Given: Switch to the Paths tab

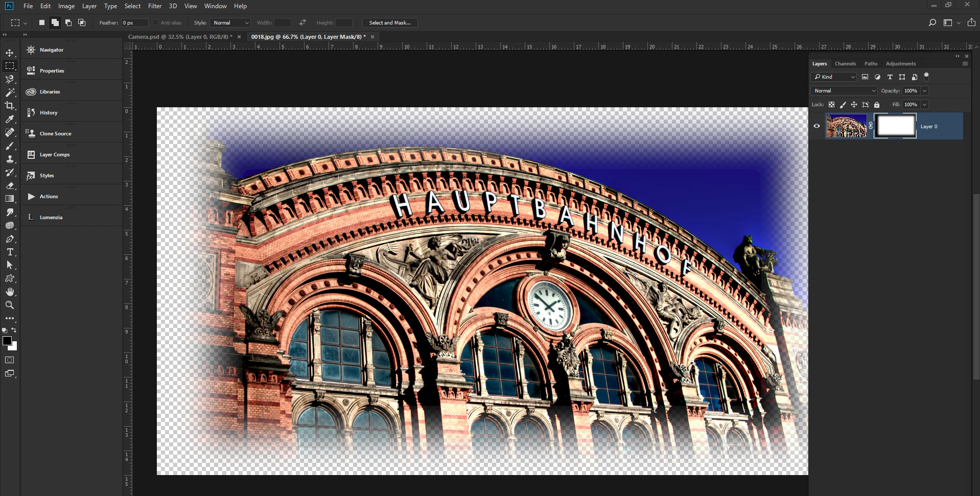Looking at the screenshot, I should (871, 64).
